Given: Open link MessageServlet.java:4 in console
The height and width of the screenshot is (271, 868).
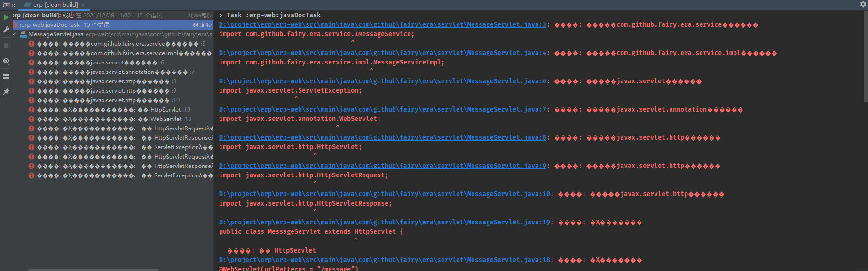Looking at the screenshot, I should click(x=383, y=53).
